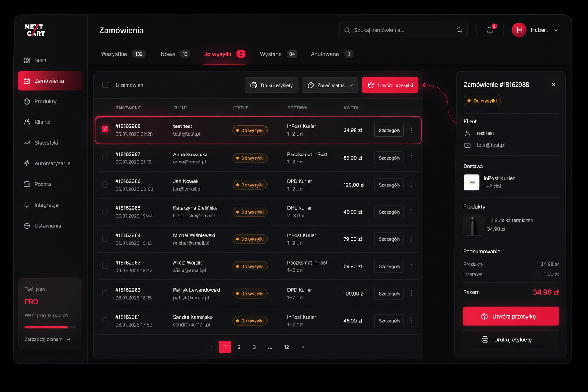Image resolution: width=588 pixels, height=392 pixels.
Task: Open Szczegóły for order #18162984
Action: [389, 239]
